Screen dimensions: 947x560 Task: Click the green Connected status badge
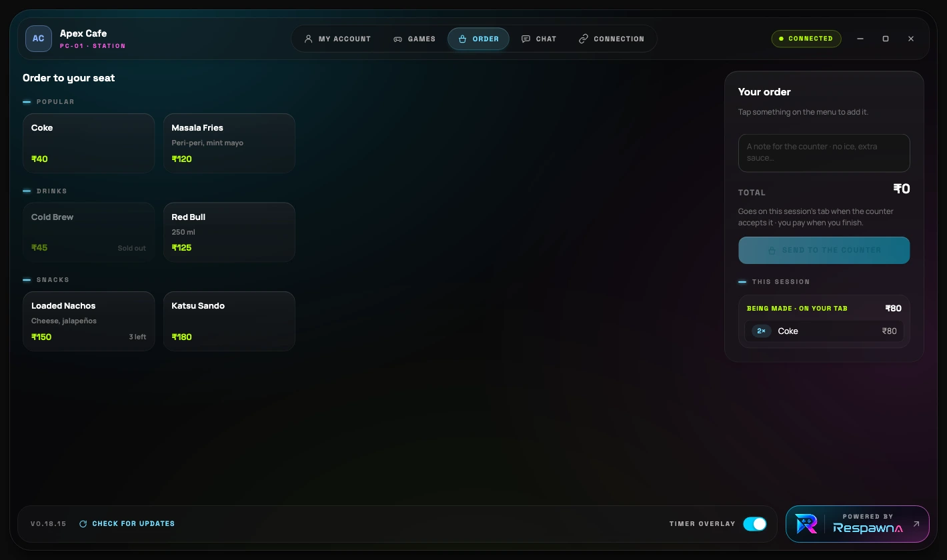pos(806,39)
